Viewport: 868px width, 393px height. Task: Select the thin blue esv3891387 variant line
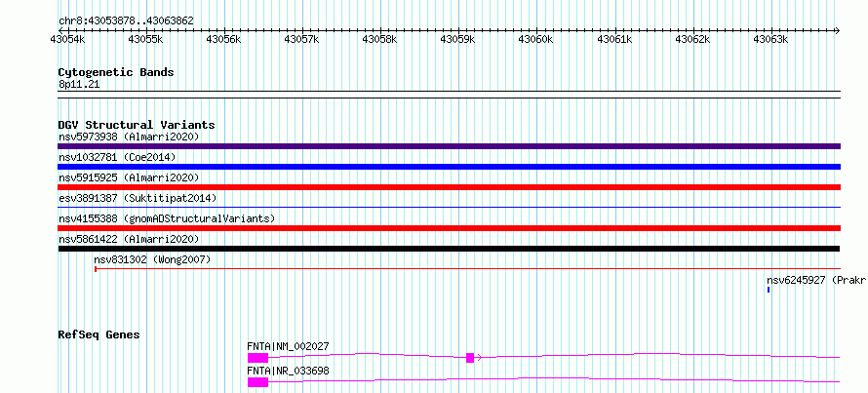[x=449, y=208]
